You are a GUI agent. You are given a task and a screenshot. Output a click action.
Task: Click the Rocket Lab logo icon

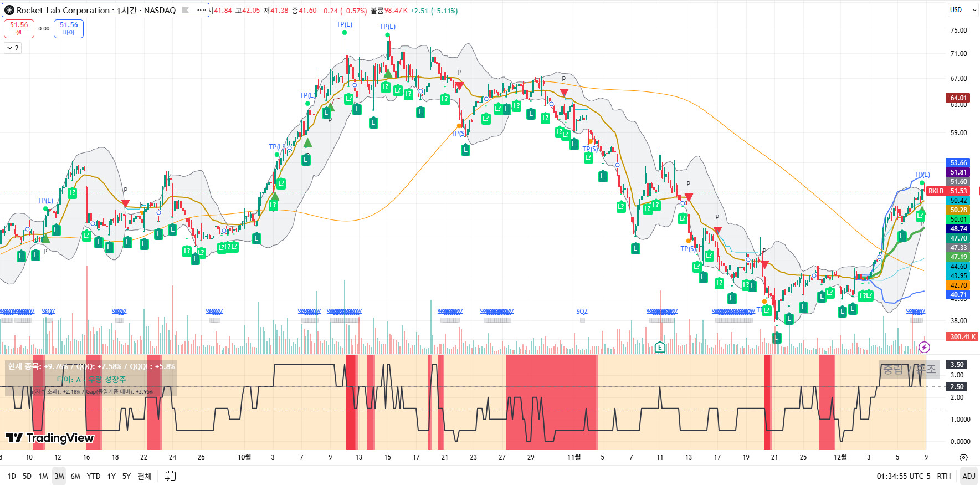(9, 10)
